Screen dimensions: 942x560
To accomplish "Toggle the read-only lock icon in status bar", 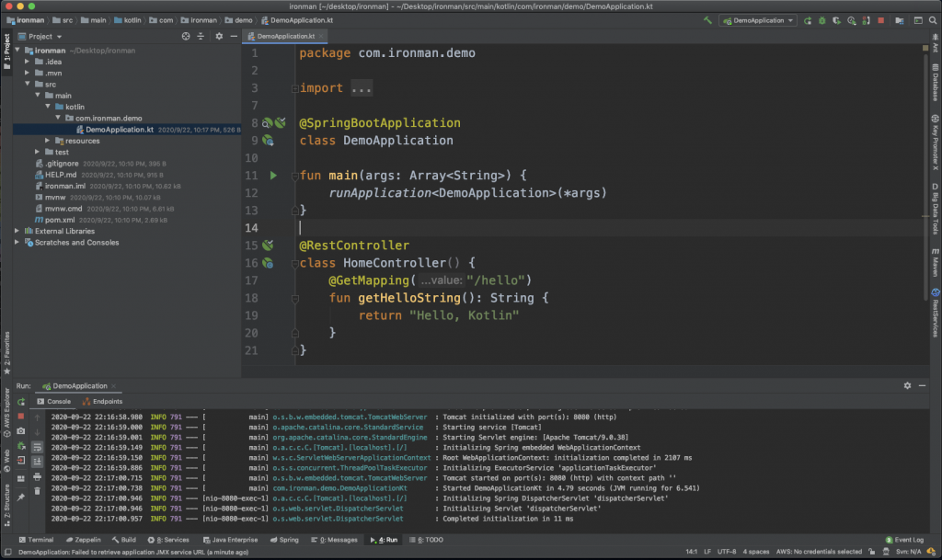I will click(872, 552).
